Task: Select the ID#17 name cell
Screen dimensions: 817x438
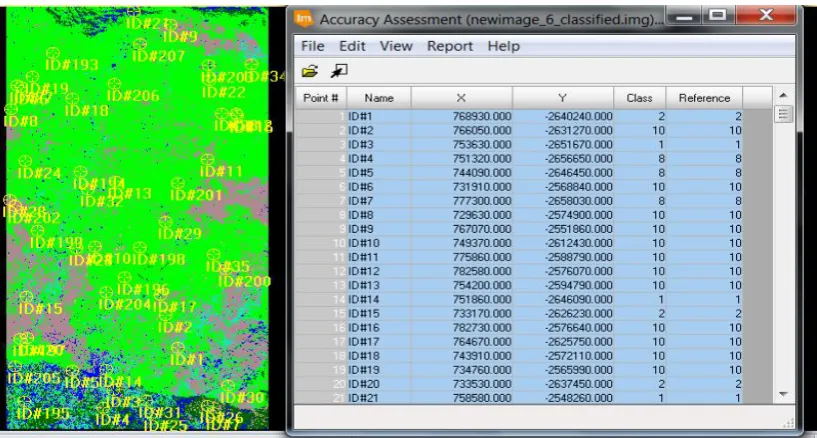Action: 379,341
